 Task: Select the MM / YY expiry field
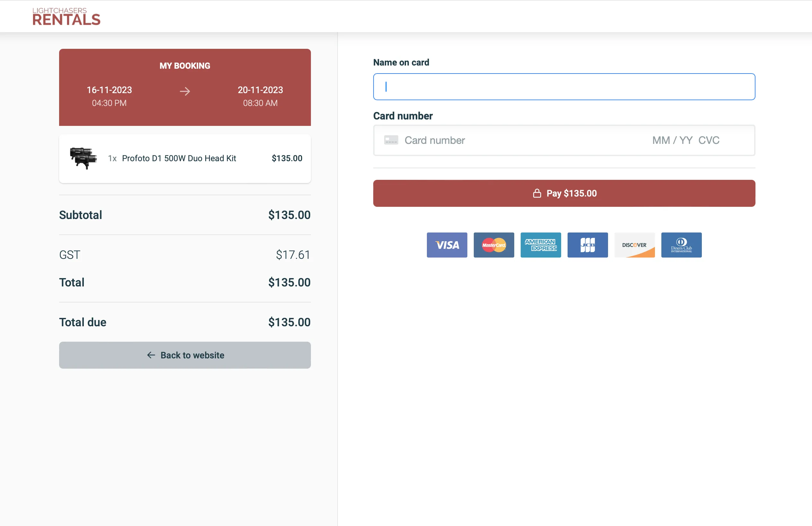pyautogui.click(x=672, y=140)
